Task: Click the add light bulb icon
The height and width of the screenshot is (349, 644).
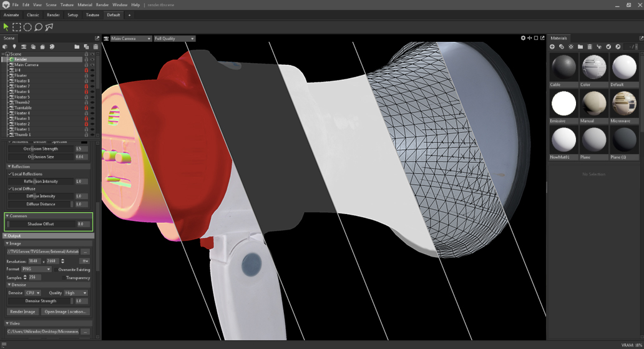Action: click(x=14, y=47)
